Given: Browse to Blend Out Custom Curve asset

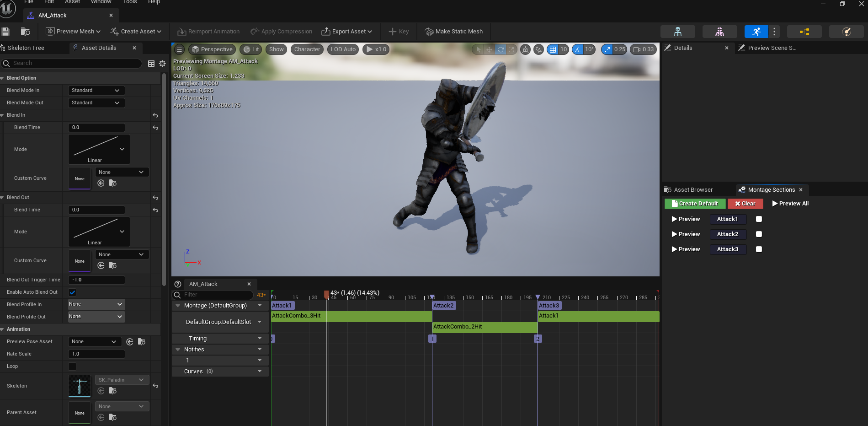Looking at the screenshot, I should pyautogui.click(x=113, y=265).
